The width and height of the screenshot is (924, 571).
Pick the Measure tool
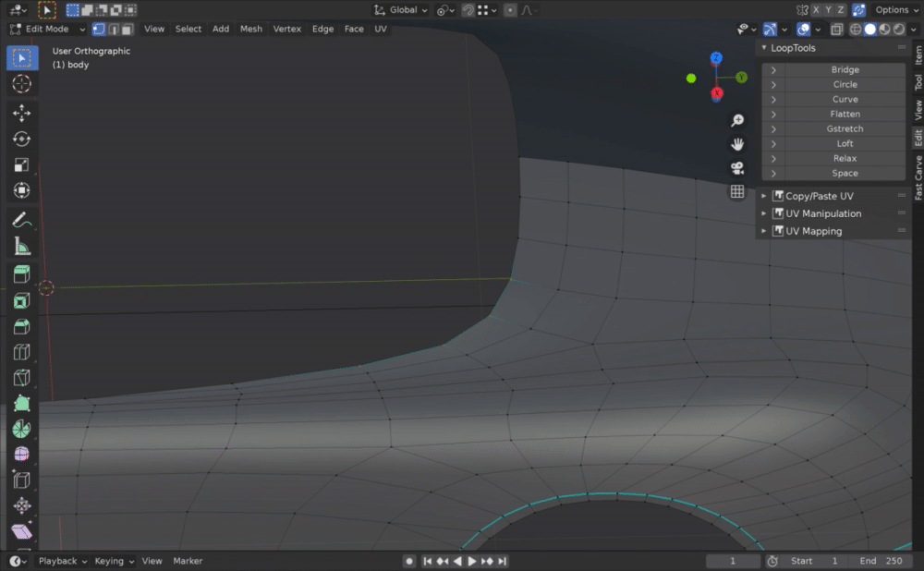pos(22,246)
